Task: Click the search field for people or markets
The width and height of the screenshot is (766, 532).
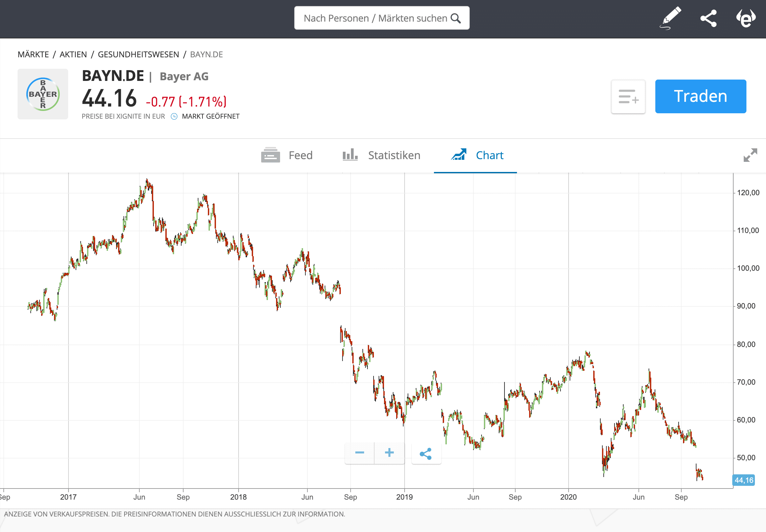Action: click(382, 18)
